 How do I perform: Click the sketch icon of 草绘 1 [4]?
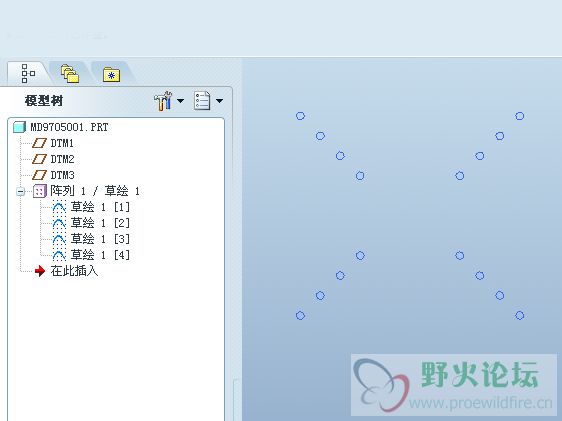pos(59,255)
